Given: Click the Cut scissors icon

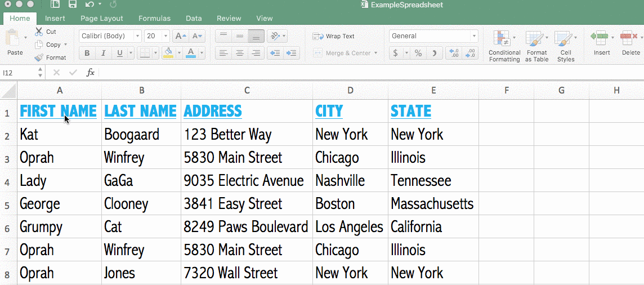Looking at the screenshot, I should pos(39,32).
